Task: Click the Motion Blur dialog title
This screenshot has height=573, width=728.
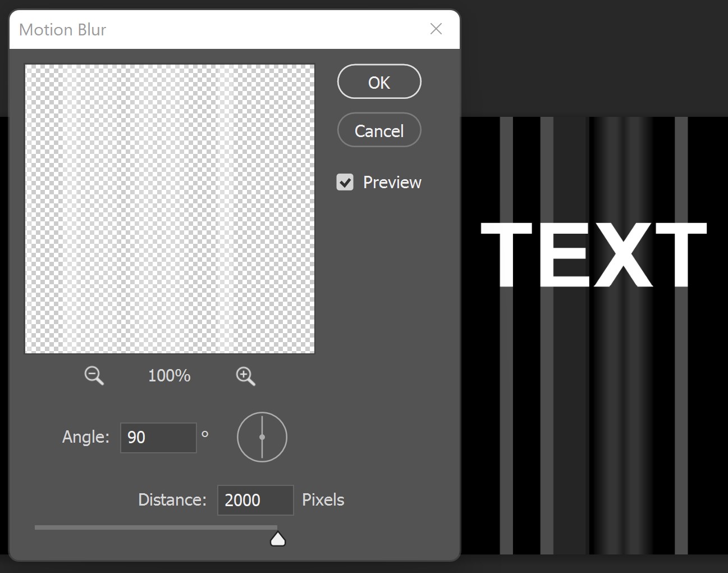Action: point(62,29)
